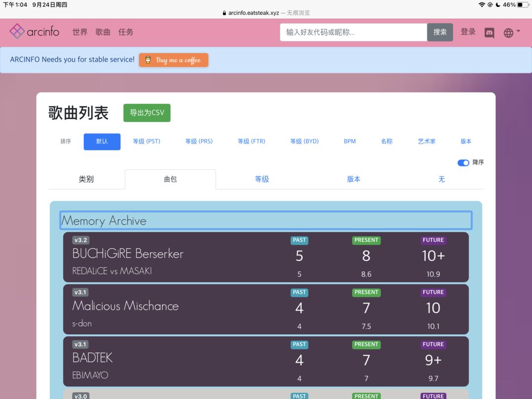
Task: Sort by 等级 (FTR)
Action: 251,141
